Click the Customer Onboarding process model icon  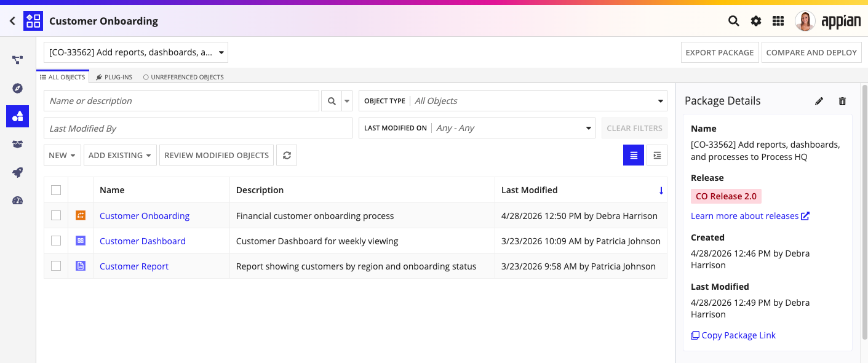(x=81, y=215)
